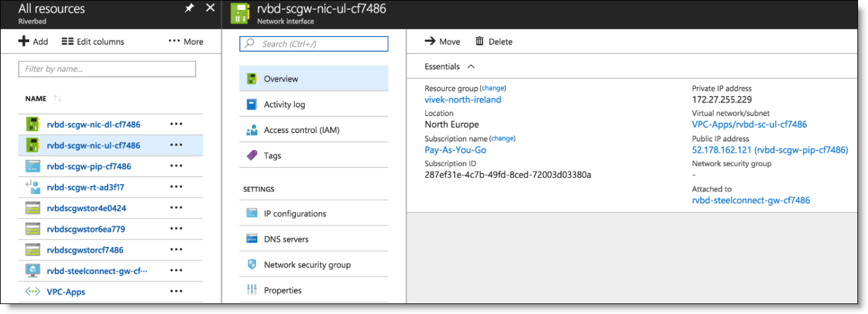Select the Subscription ID value
This screenshot has height=314, width=868.
(x=508, y=175)
